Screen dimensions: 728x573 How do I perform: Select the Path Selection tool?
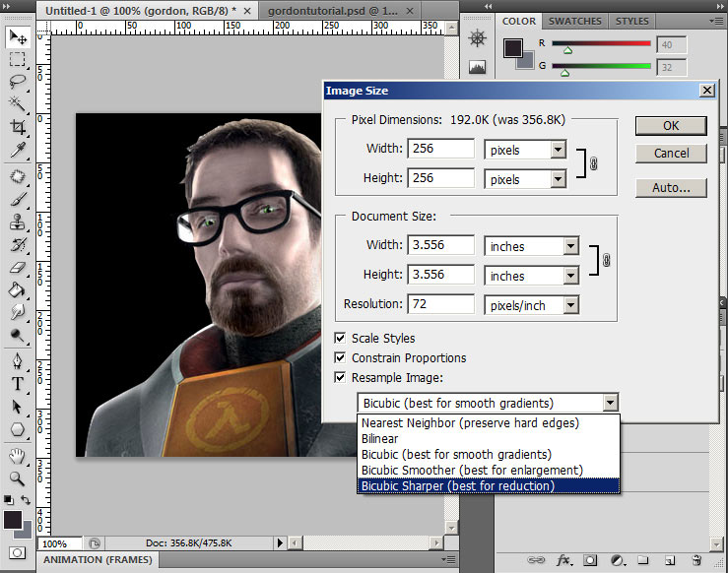coord(18,407)
